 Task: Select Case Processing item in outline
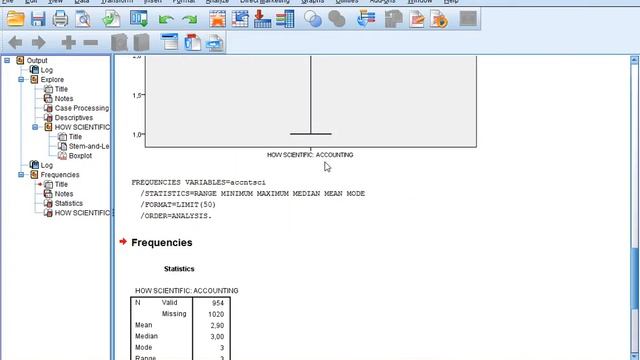pos(82,108)
